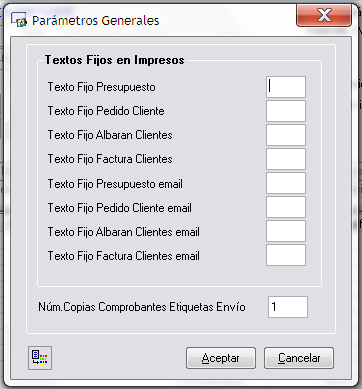Focus the Texto Fijo Presupuesto email field
The image size is (362, 389).
point(286,183)
